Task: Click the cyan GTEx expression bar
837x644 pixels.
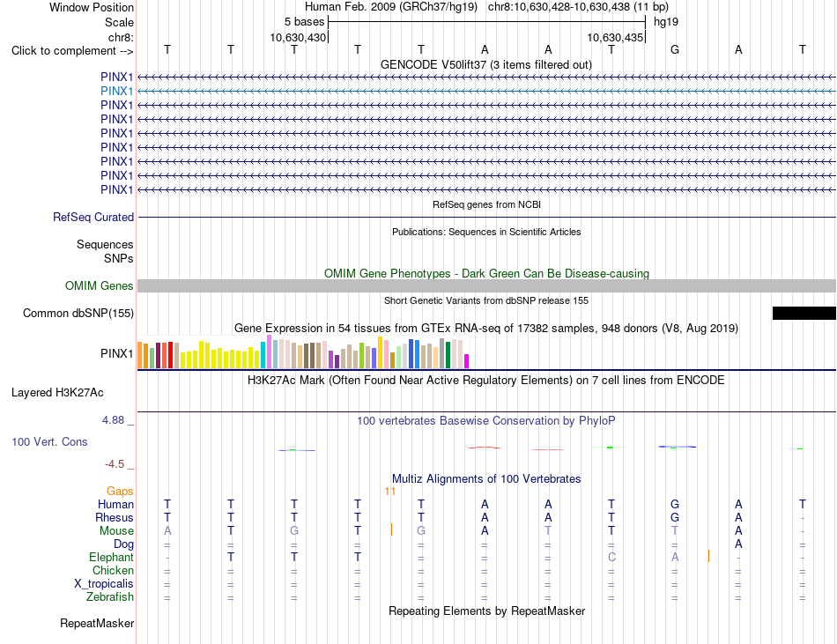Action: tap(263, 355)
